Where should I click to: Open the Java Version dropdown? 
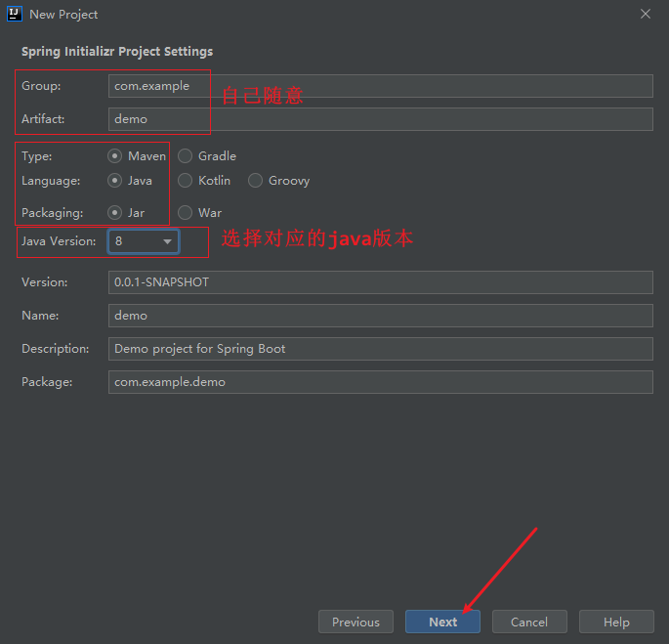click(144, 241)
